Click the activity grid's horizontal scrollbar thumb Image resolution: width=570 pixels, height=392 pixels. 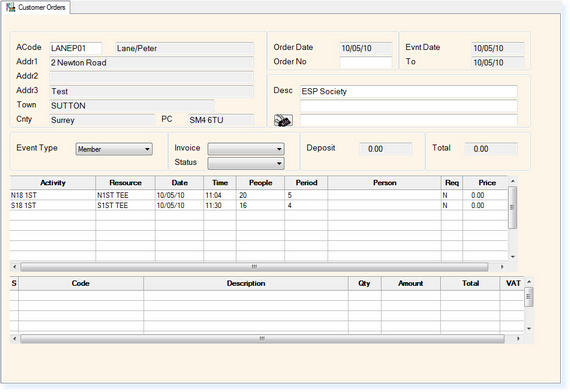254,267
